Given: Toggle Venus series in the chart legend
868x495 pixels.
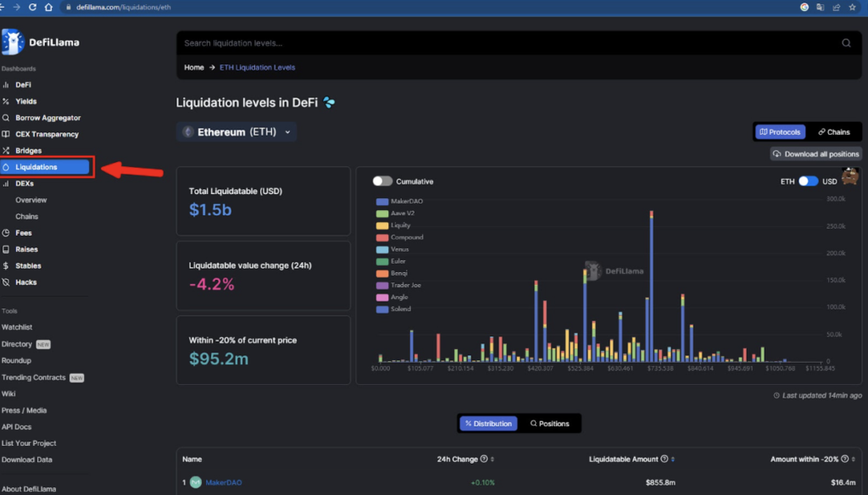Looking at the screenshot, I should point(392,249).
